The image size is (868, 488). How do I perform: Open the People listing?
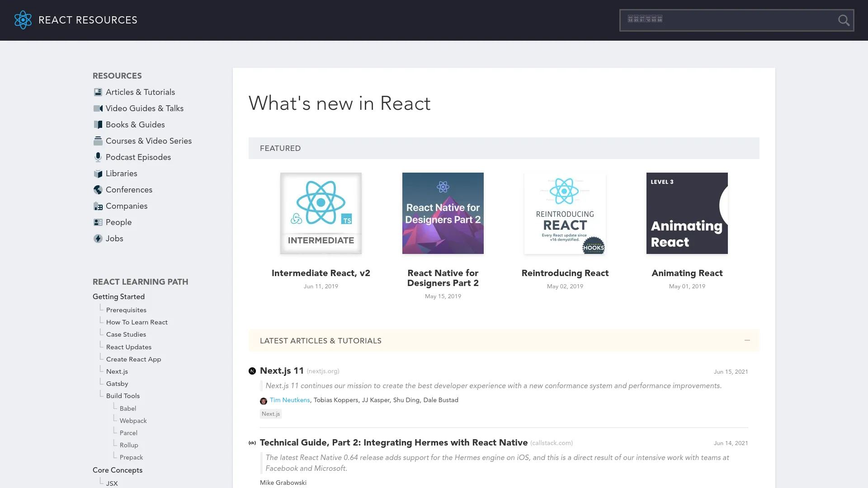118,222
